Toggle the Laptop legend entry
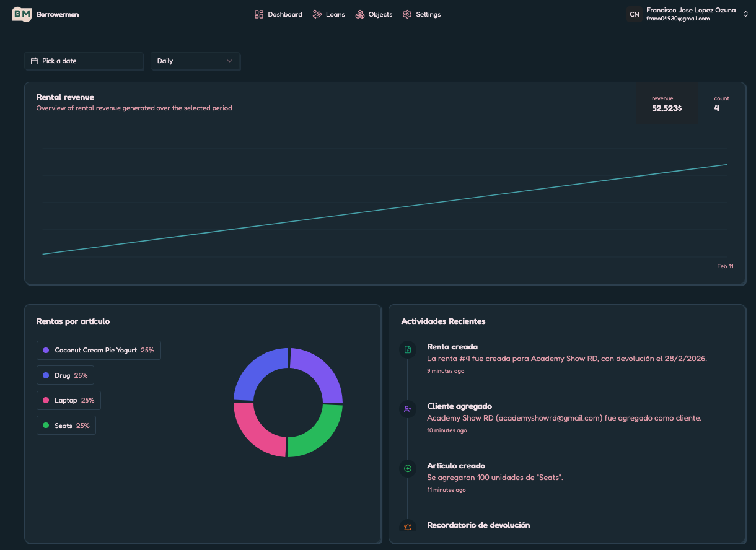 (68, 400)
